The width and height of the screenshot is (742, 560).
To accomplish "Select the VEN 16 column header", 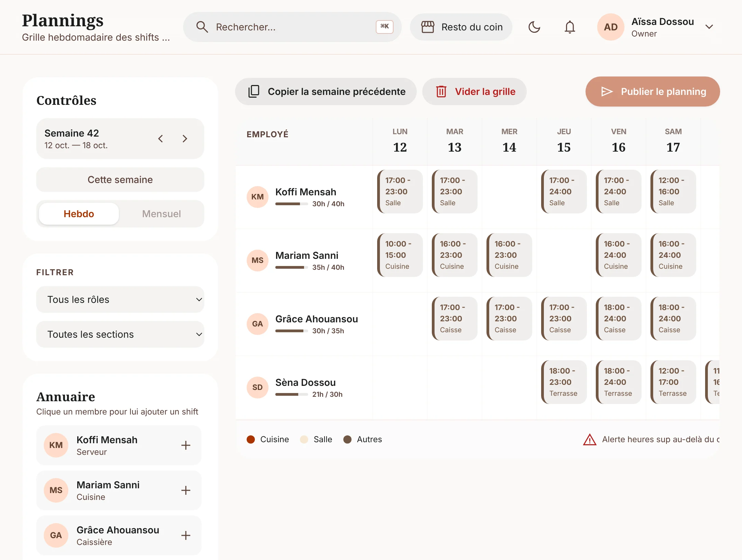I will [619, 141].
